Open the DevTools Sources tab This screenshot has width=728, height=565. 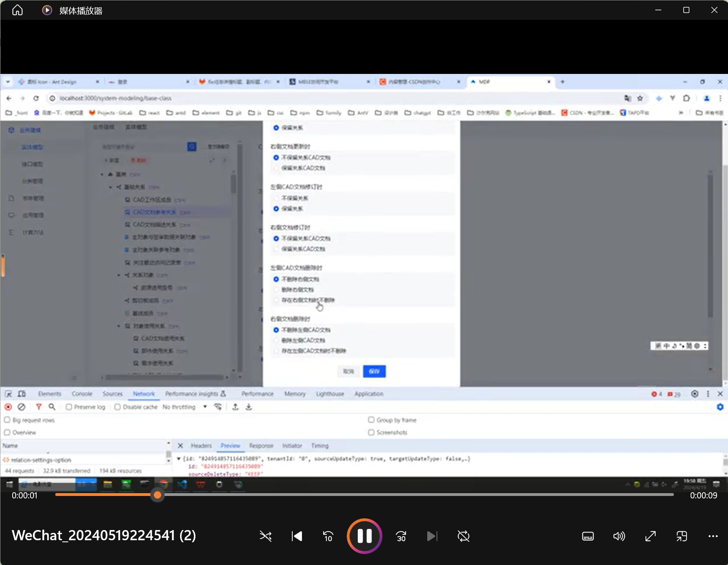tap(113, 394)
